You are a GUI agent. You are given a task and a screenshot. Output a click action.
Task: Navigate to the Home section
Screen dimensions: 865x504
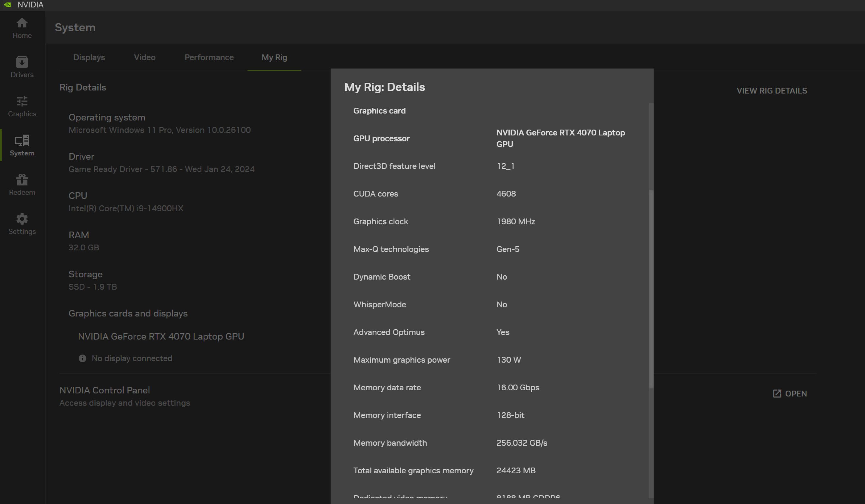coord(22,28)
